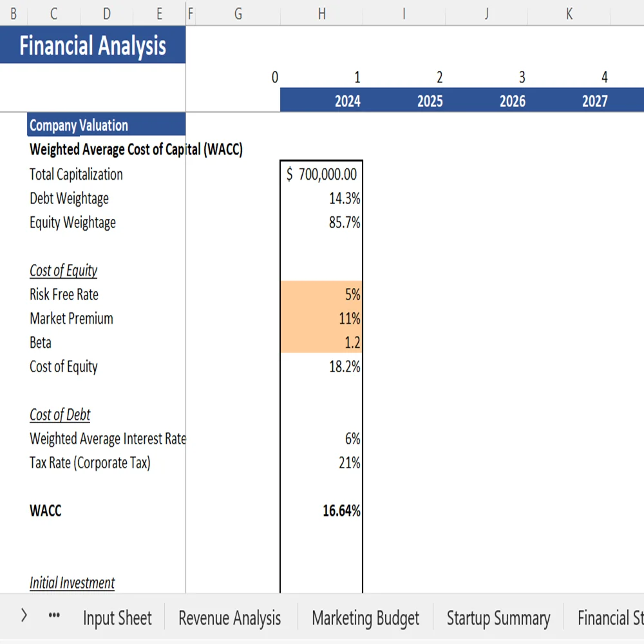Viewport: 644px width, 644px height.
Task: Click the Beta value of 1.2
Action: pyautogui.click(x=322, y=342)
